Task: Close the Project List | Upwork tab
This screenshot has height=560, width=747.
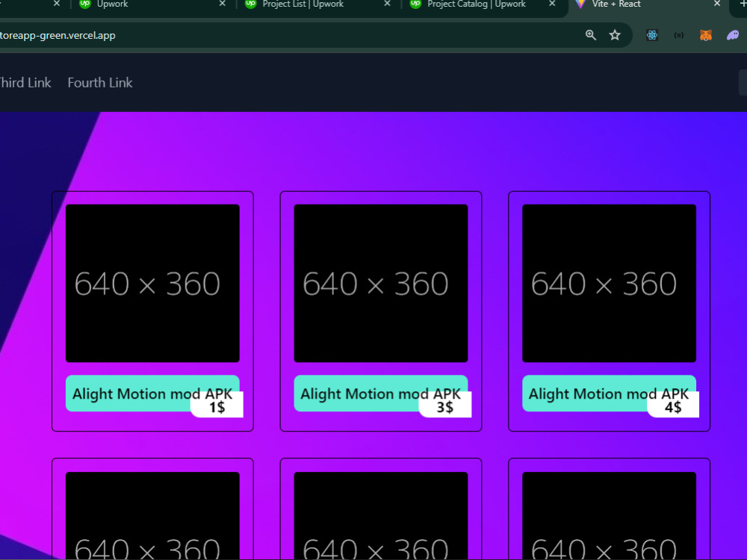Action: pyautogui.click(x=387, y=4)
